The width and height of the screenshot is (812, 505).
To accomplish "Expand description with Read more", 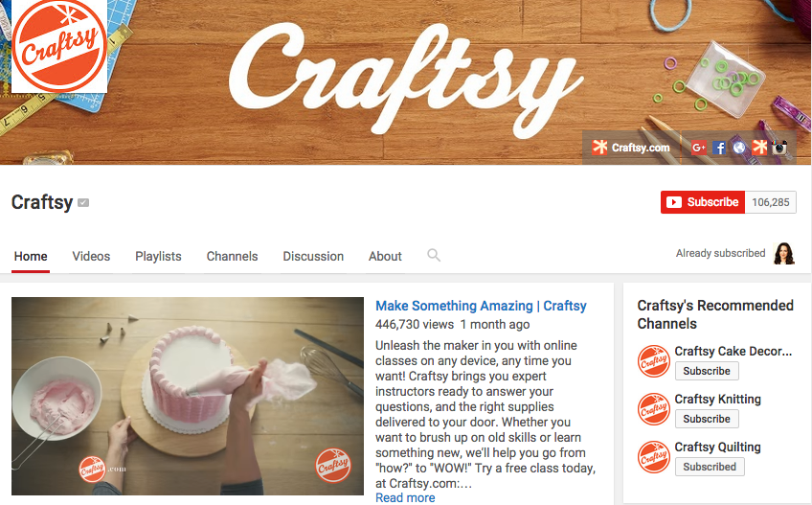I will pyautogui.click(x=405, y=497).
